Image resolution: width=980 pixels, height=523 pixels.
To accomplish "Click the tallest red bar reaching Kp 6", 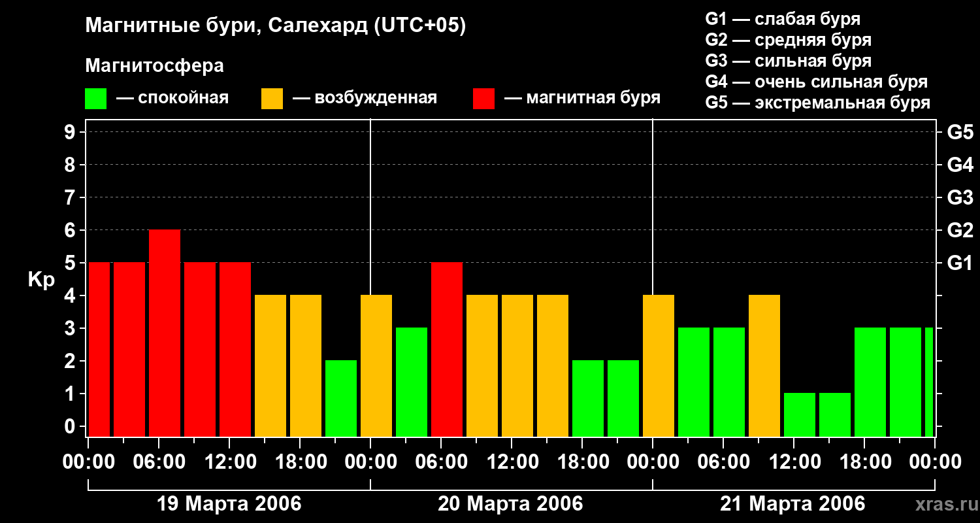I will (x=165, y=333).
